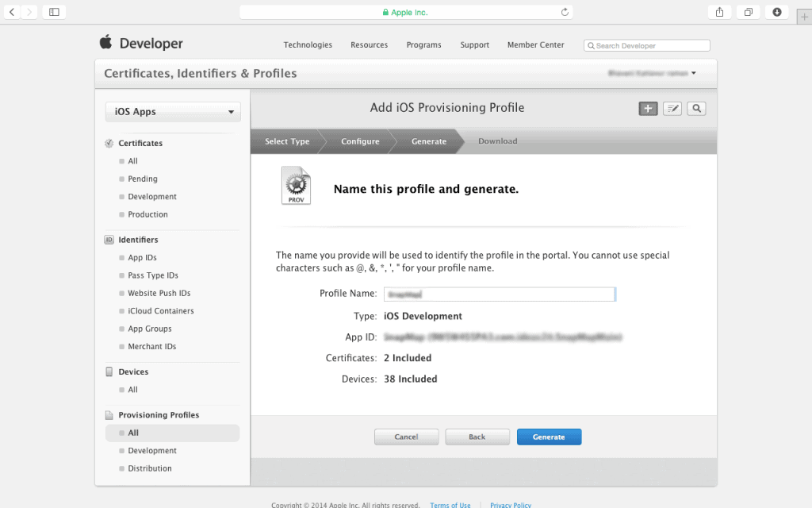Select Production certificates
Image resolution: width=812 pixels, height=508 pixels.
tap(147, 214)
